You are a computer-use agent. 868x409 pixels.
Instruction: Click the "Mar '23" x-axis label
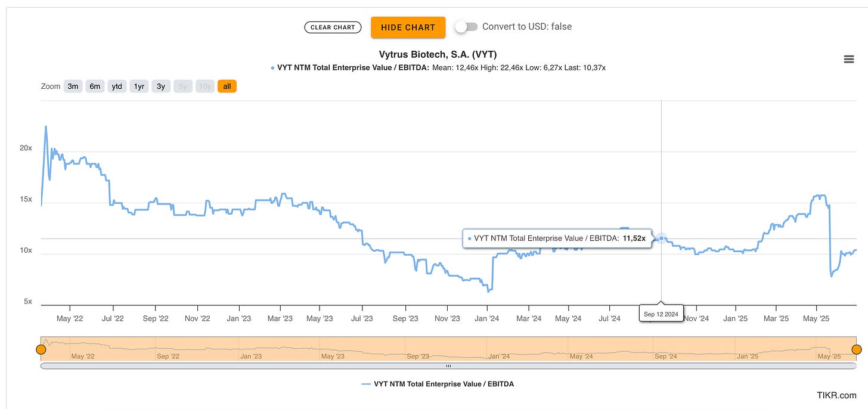coord(279,318)
